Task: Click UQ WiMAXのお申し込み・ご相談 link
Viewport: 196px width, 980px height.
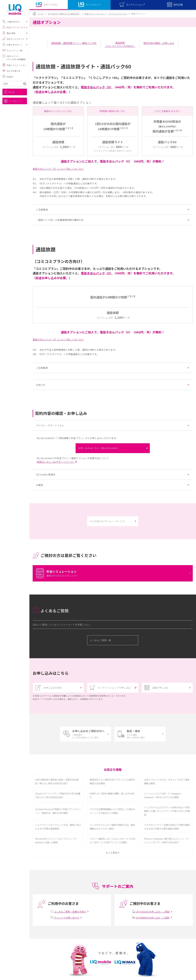Action: (152, 918)
